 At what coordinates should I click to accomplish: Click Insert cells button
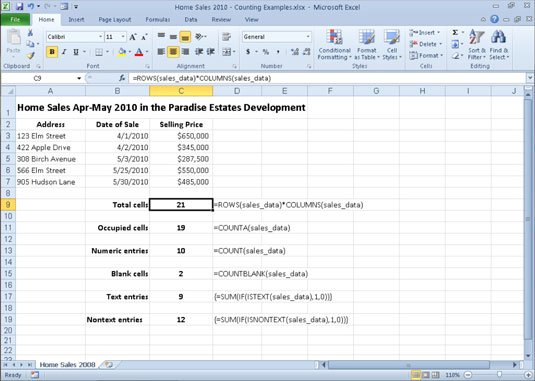425,33
